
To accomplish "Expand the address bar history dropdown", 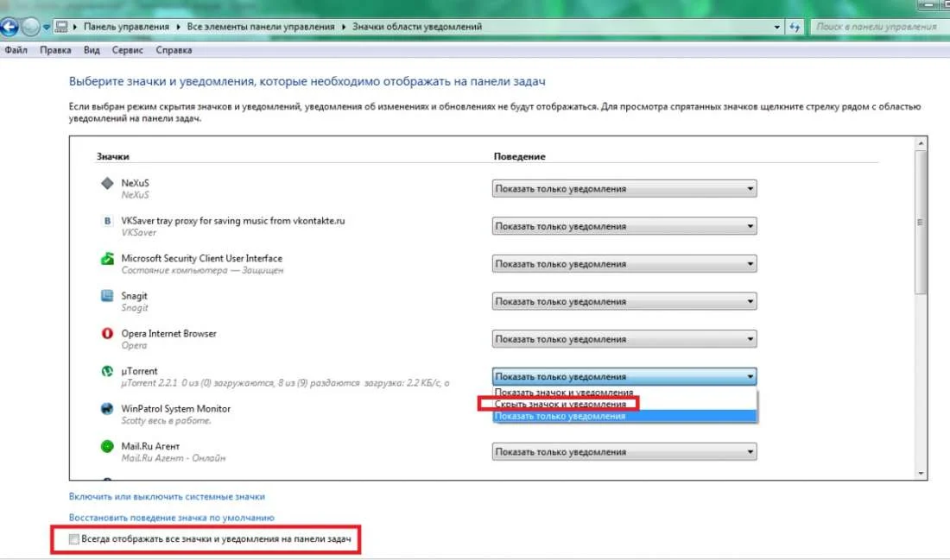I will point(776,28).
